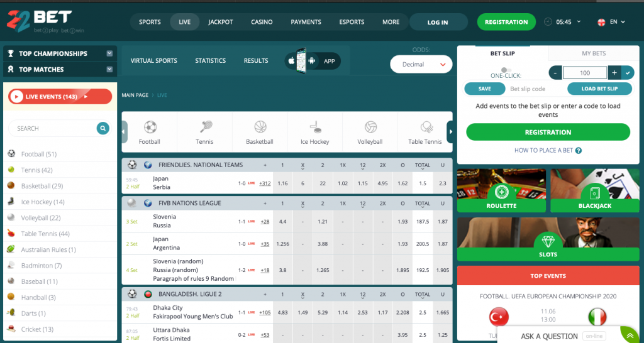The height and width of the screenshot is (343, 644).
Task: Click the Bet slip code input field
Action: [536, 89]
